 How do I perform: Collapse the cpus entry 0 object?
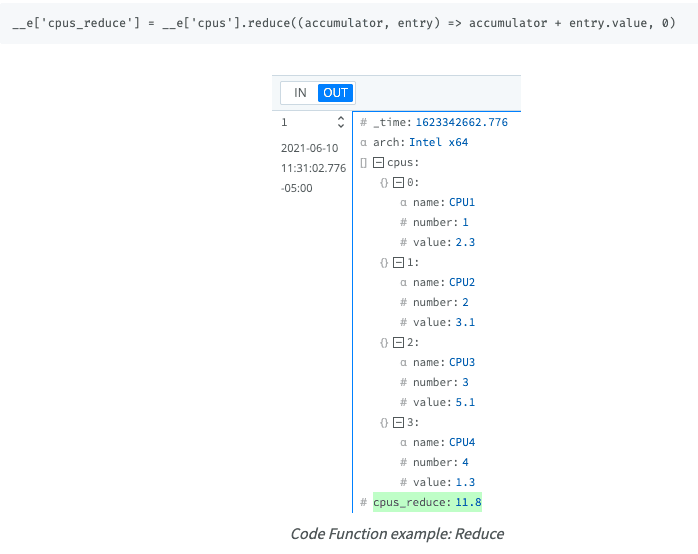(398, 183)
